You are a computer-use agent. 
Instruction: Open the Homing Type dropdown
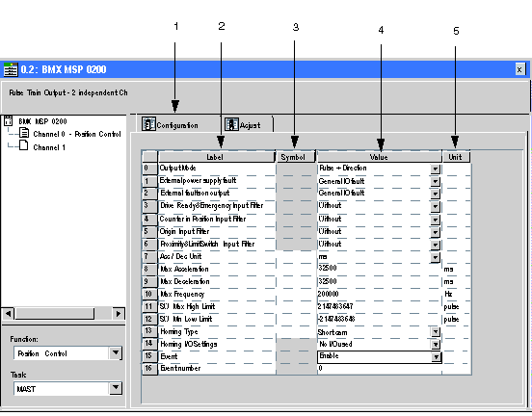pyautogui.click(x=435, y=331)
